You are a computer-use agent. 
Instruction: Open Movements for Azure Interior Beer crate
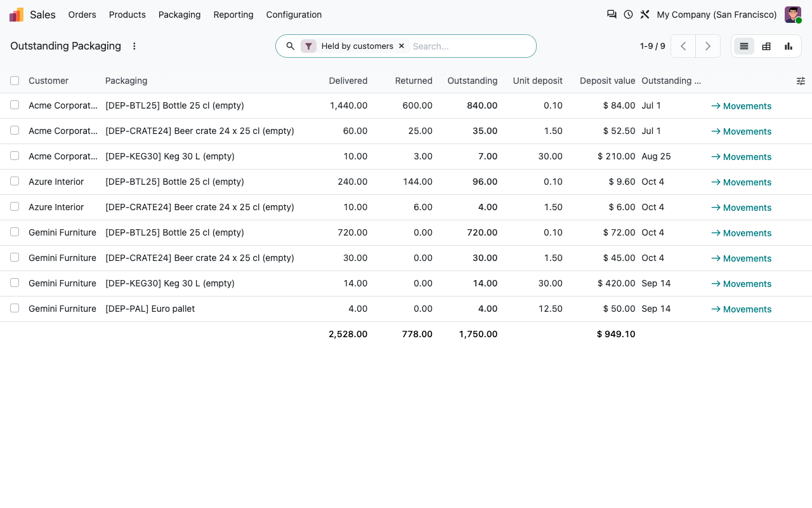point(741,208)
